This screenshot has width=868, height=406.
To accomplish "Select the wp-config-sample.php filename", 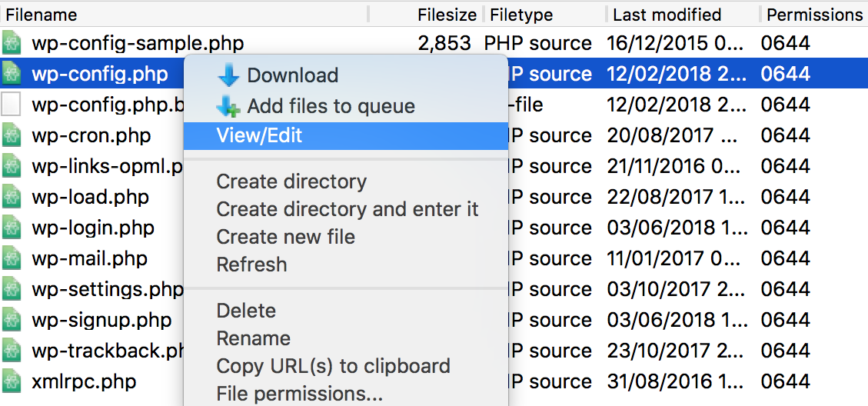I will tap(138, 43).
